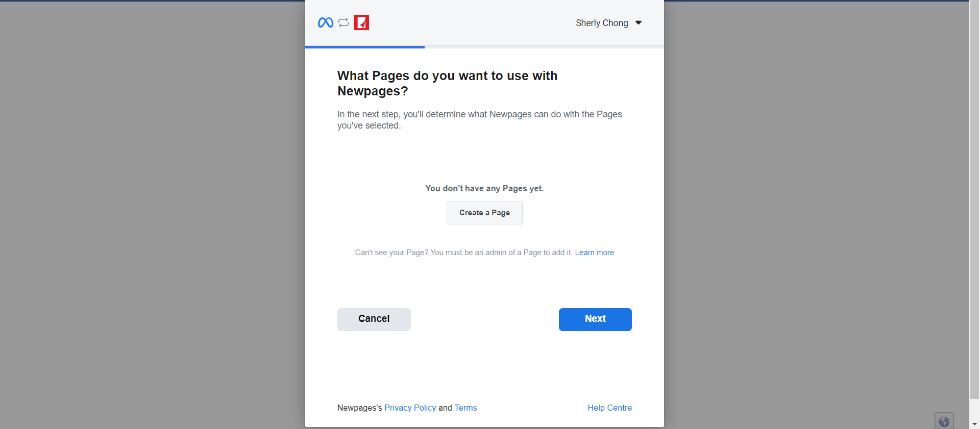980x429 pixels.
Task: Proceed with the Next button
Action: [x=595, y=319]
